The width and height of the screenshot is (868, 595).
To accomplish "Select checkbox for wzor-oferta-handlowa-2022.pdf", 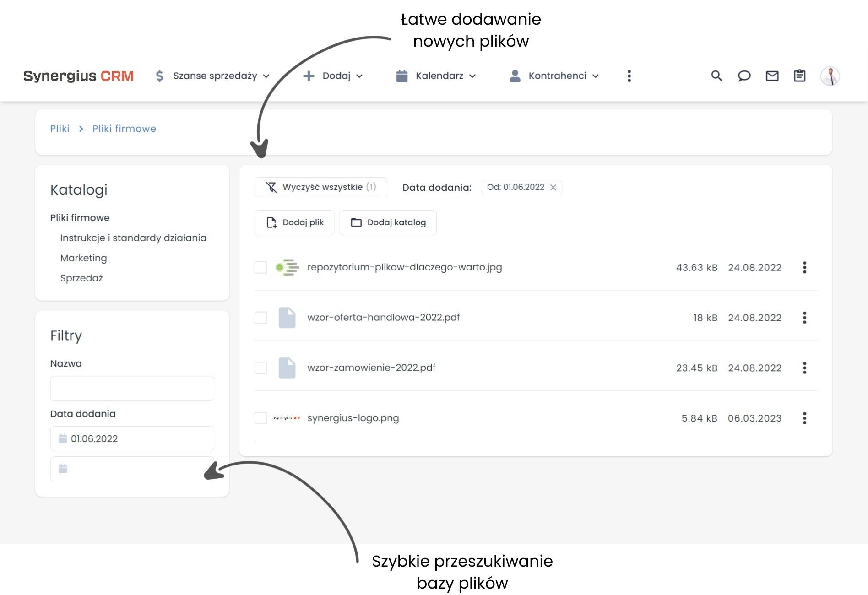I will pos(260,317).
